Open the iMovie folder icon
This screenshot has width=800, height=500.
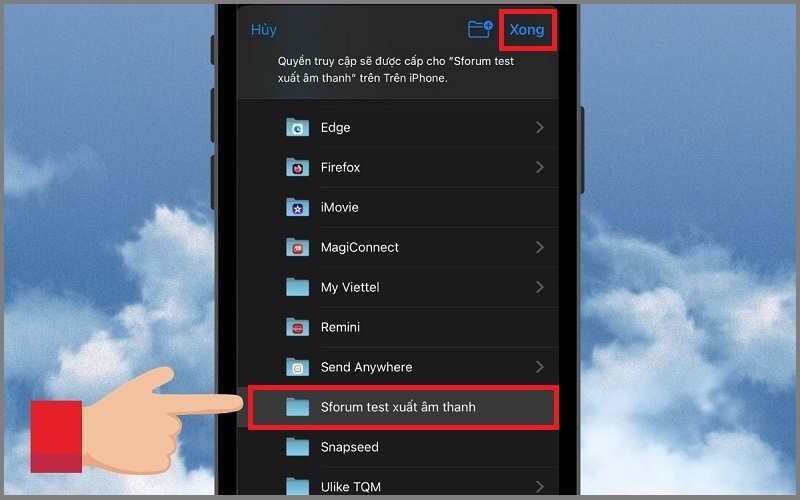(x=297, y=207)
